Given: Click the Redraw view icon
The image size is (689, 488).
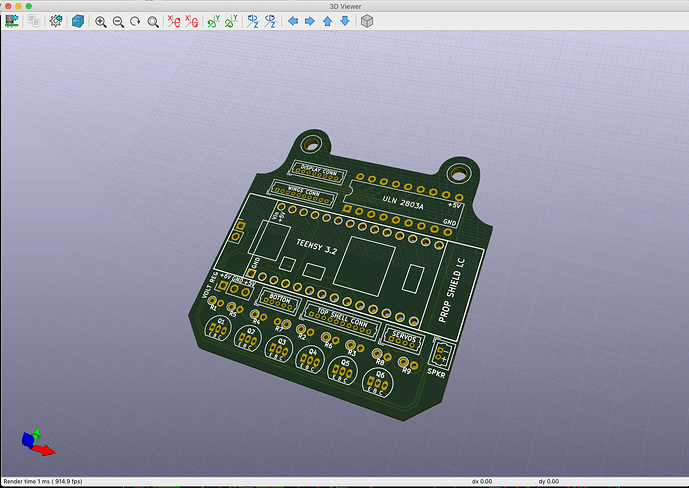Looking at the screenshot, I should click(x=135, y=21).
